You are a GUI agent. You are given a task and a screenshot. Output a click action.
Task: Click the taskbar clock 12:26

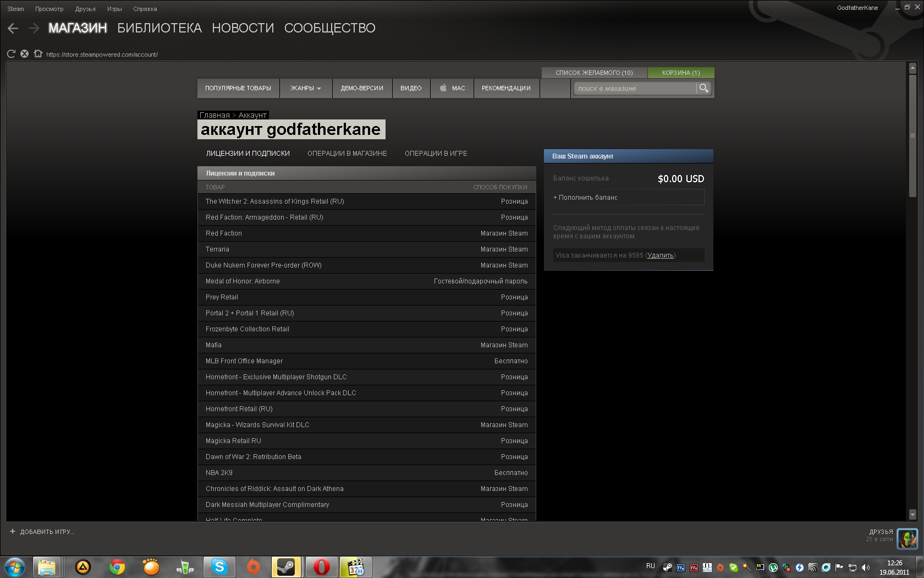(x=895, y=563)
